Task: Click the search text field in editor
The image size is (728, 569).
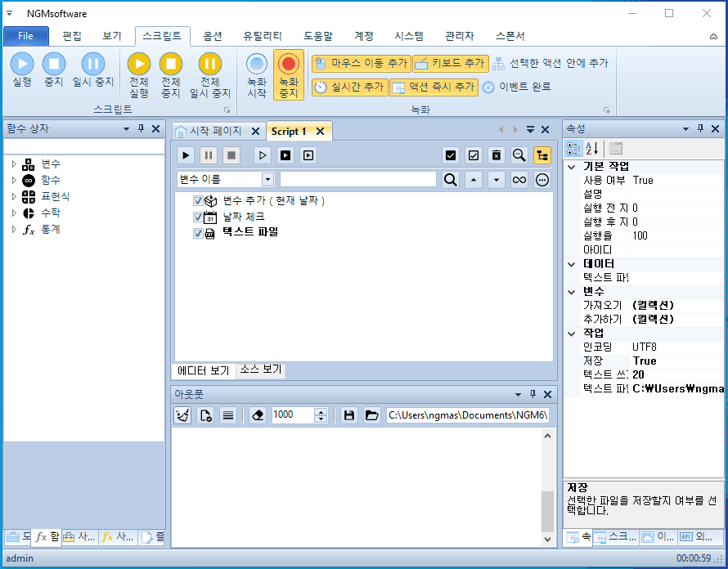Action: (358, 179)
